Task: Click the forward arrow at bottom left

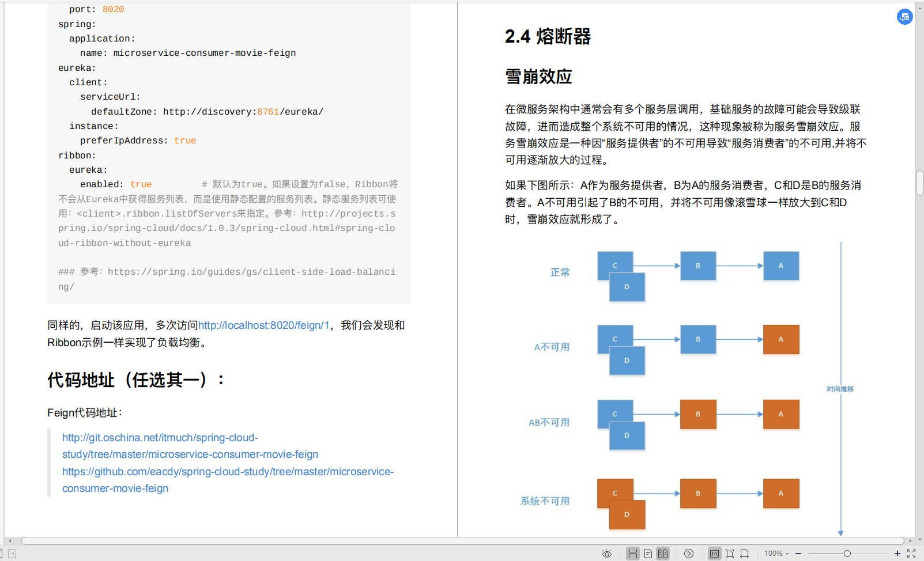Action: 12,552
